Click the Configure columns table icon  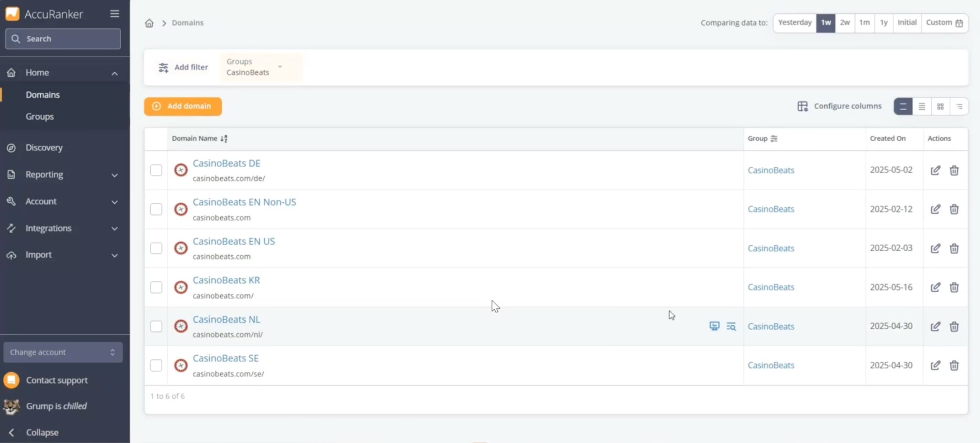pos(802,106)
